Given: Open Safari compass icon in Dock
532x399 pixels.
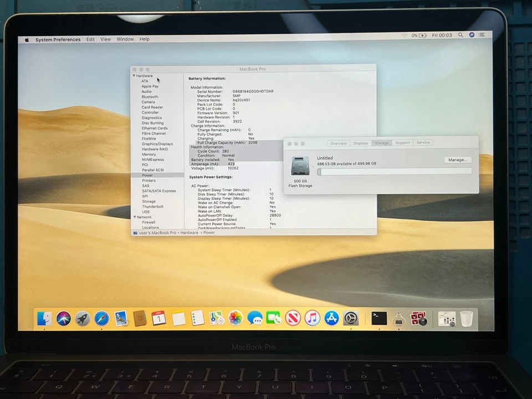Looking at the screenshot, I should 101,319.
